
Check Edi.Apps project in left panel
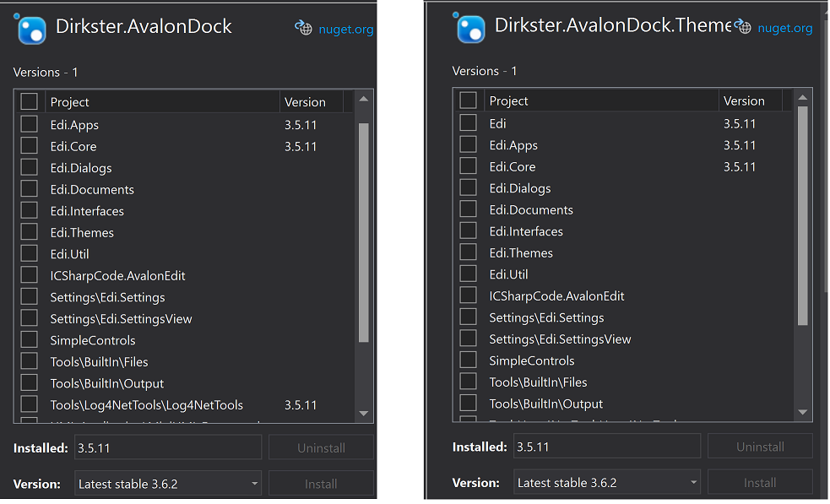coord(29,124)
